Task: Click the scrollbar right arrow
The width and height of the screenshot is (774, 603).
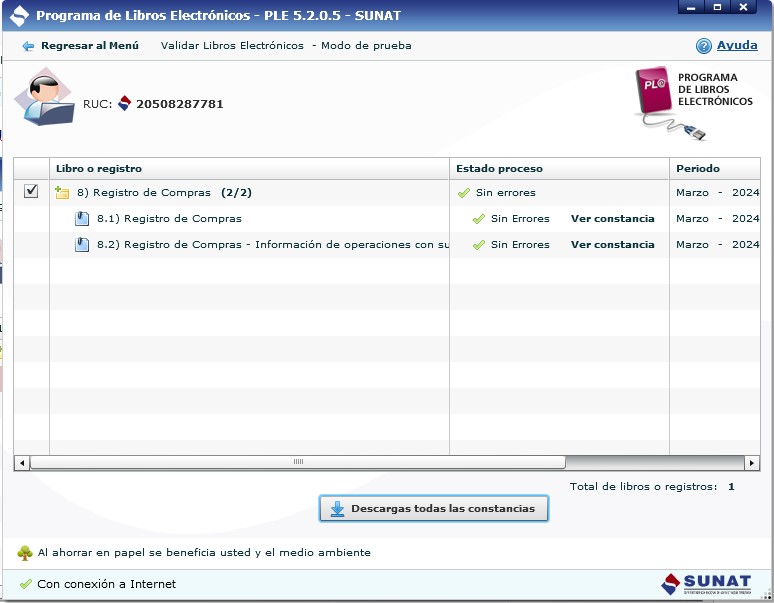Action: (x=753, y=463)
